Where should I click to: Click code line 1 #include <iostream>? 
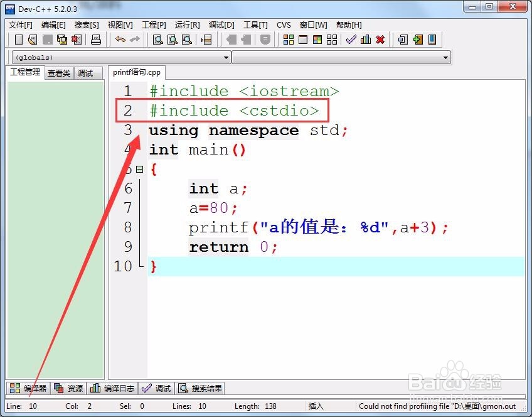(x=244, y=91)
